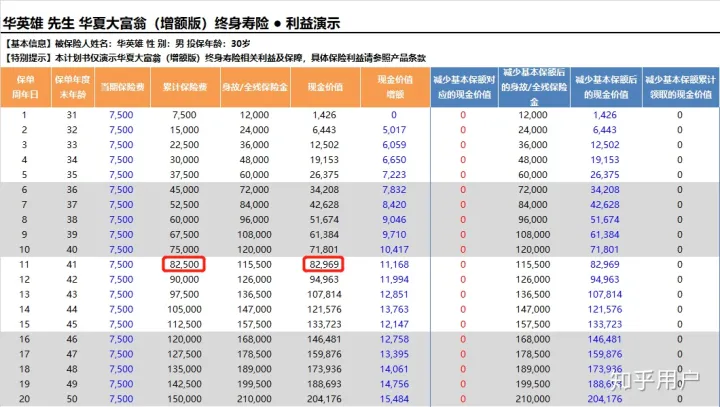The image size is (720, 407).
Task: Select 现金价值 cell 82,969 in year 11 row
Action: [x=324, y=265]
